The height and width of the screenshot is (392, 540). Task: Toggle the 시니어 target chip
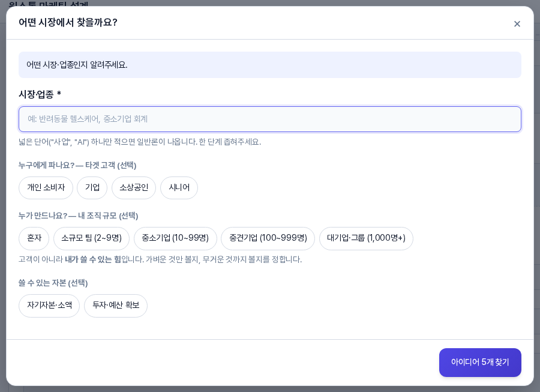179,188
